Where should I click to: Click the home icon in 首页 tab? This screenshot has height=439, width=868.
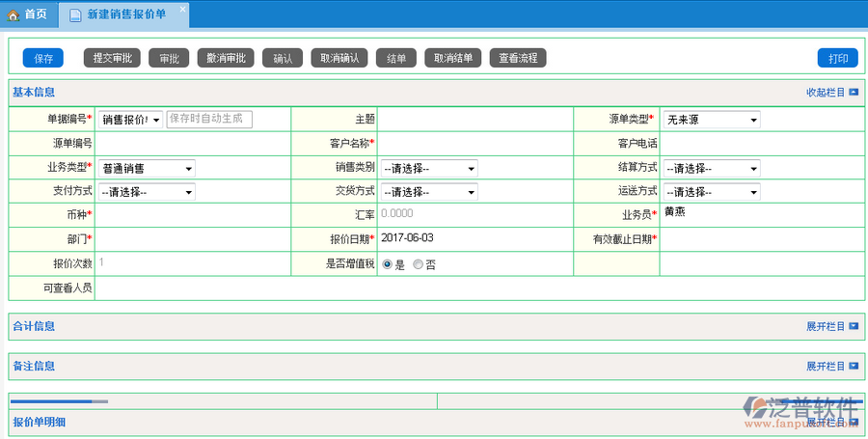(x=14, y=14)
